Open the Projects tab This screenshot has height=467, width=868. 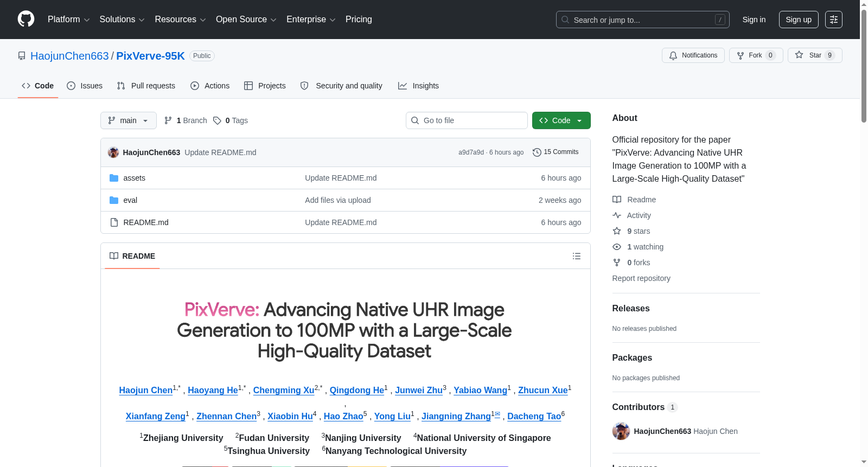[265, 86]
